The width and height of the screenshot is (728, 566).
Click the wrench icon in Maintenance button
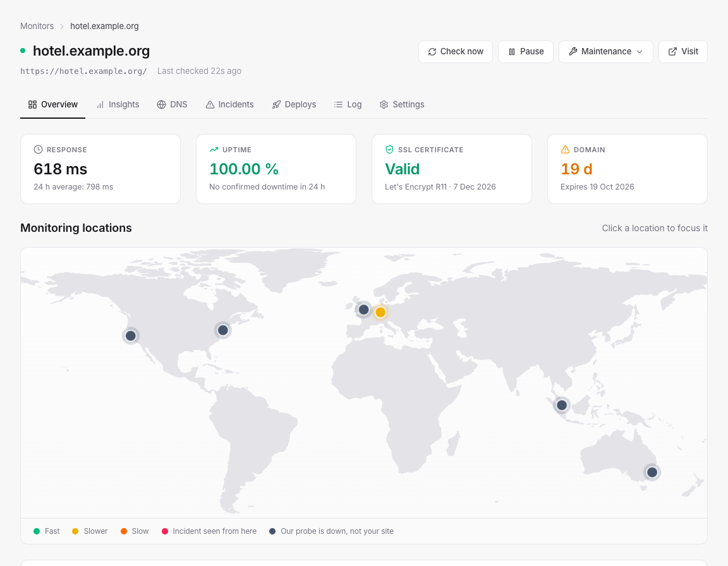(573, 52)
